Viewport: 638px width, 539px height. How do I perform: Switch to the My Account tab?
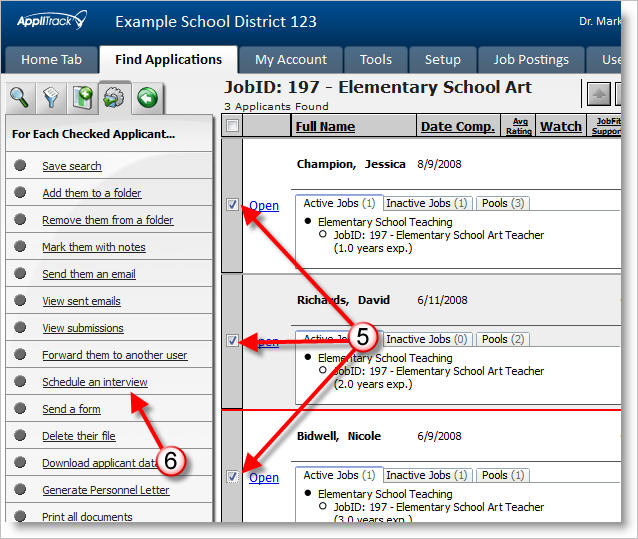tap(291, 60)
